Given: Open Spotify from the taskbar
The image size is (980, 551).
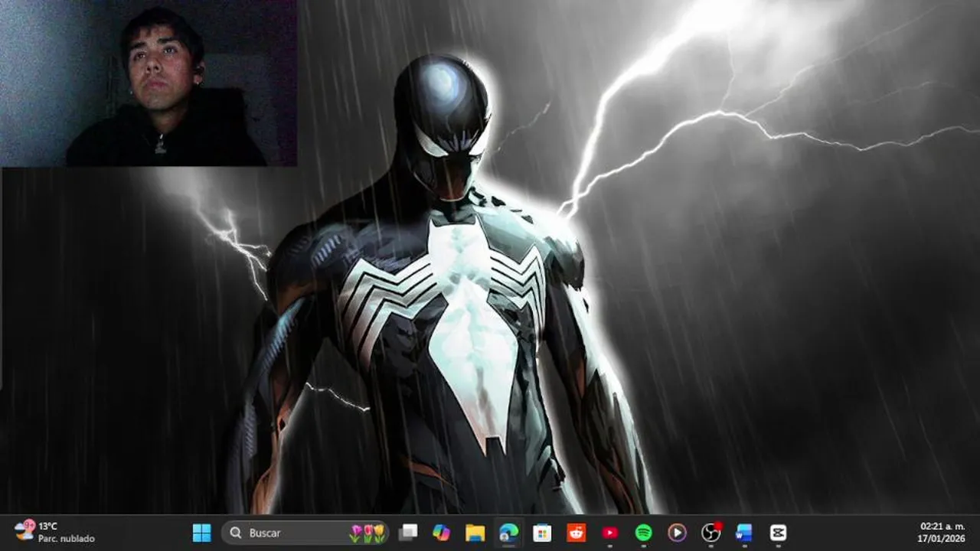Looking at the screenshot, I should [644, 533].
